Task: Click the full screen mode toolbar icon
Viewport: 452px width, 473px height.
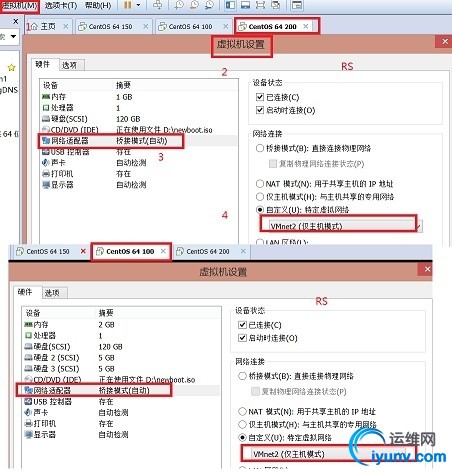Action: [260, 5]
